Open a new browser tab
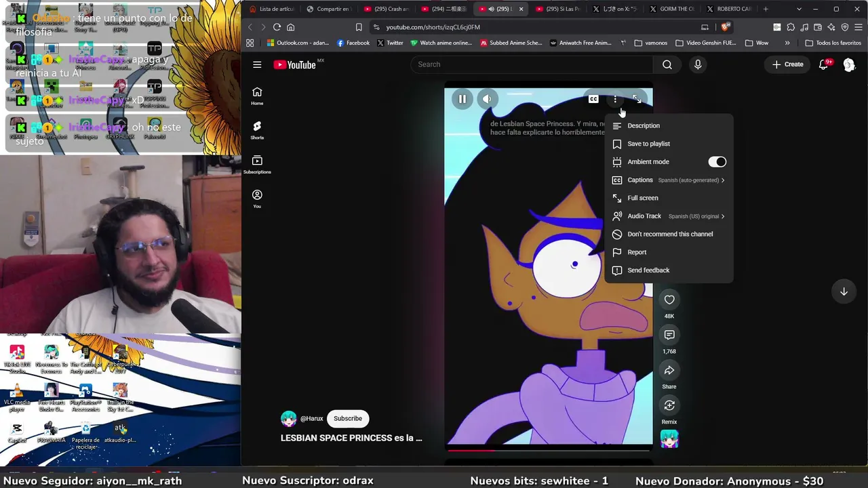This screenshot has height=488, width=868. (766, 9)
